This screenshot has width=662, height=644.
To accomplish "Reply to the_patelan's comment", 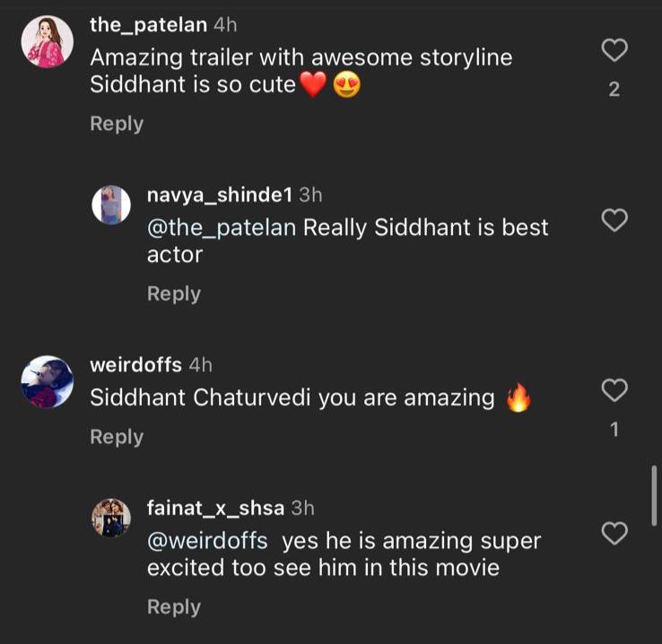I will [x=117, y=124].
